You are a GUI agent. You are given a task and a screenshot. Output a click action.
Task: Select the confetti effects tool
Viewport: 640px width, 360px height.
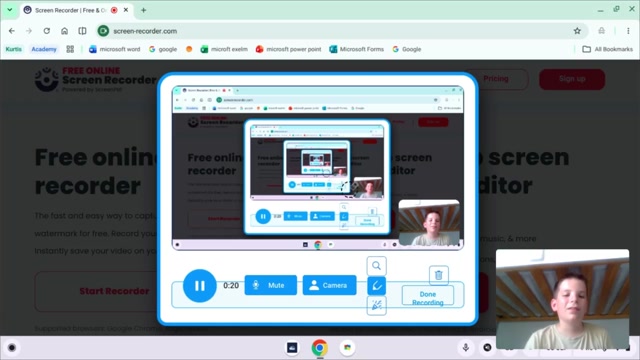point(376,305)
